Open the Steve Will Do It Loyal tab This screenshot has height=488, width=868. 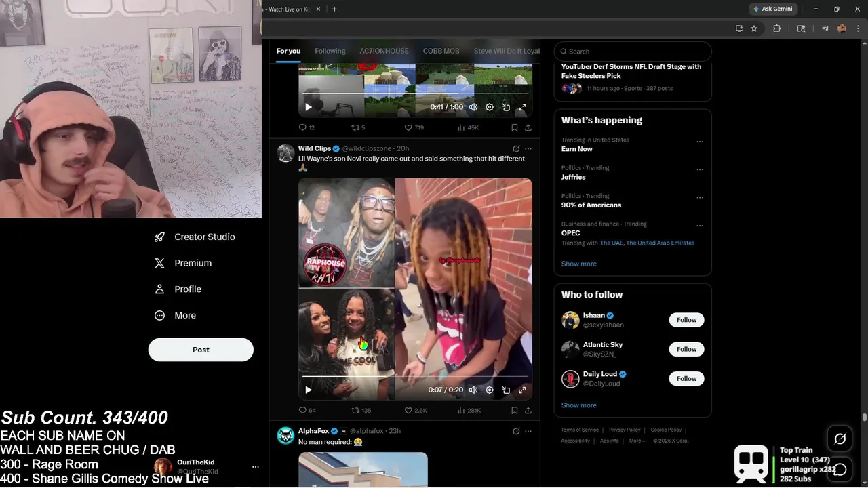pyautogui.click(x=507, y=51)
